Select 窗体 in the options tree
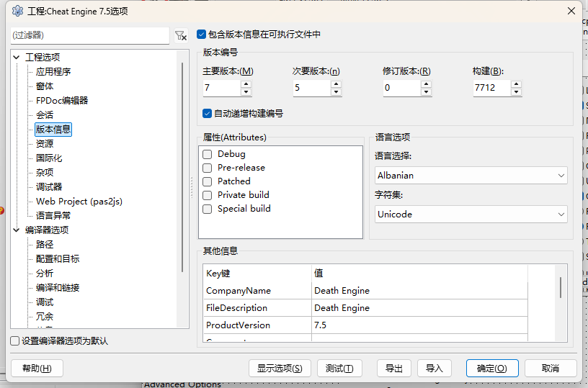 45,86
